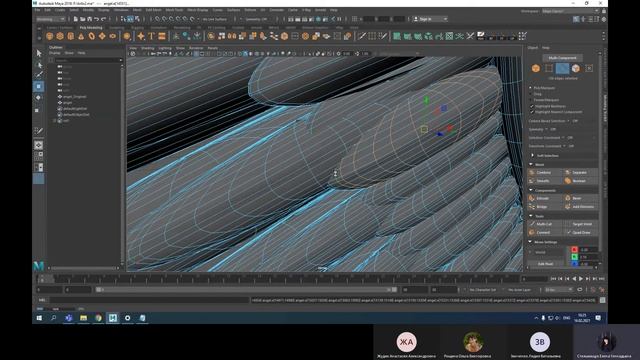Toggle the Quad Draw tool
This screenshot has width=640, height=360.
pos(582,233)
